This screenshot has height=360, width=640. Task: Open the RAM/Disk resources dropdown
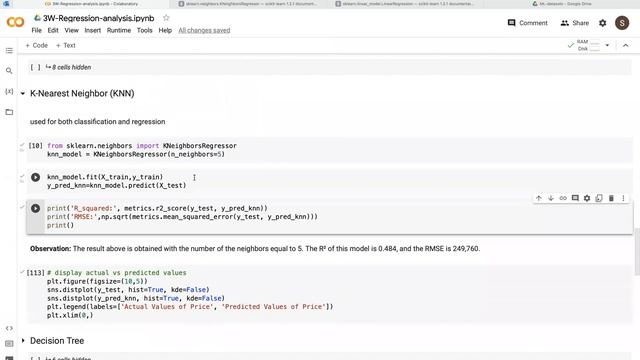click(607, 45)
